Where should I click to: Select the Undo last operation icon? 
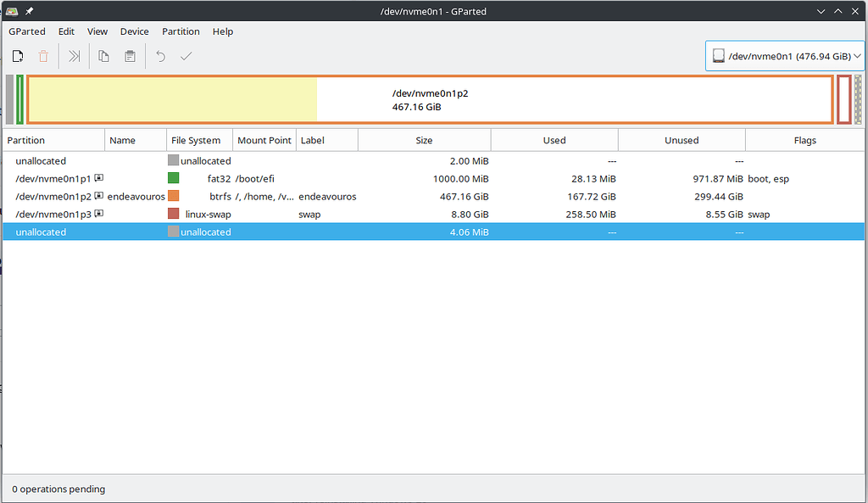coord(159,56)
